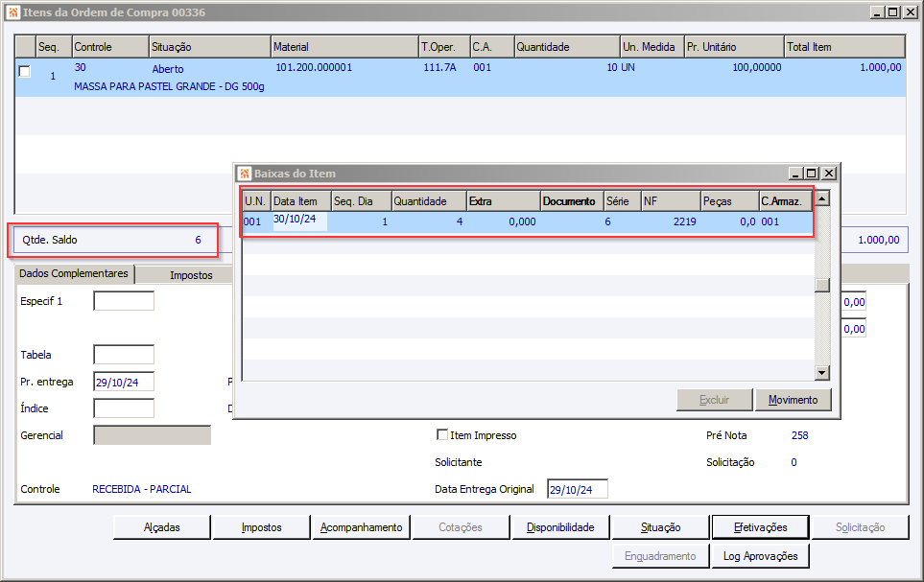Toggle the Item Impresso checkbox
Screen dimensions: 924x582
click(x=442, y=434)
